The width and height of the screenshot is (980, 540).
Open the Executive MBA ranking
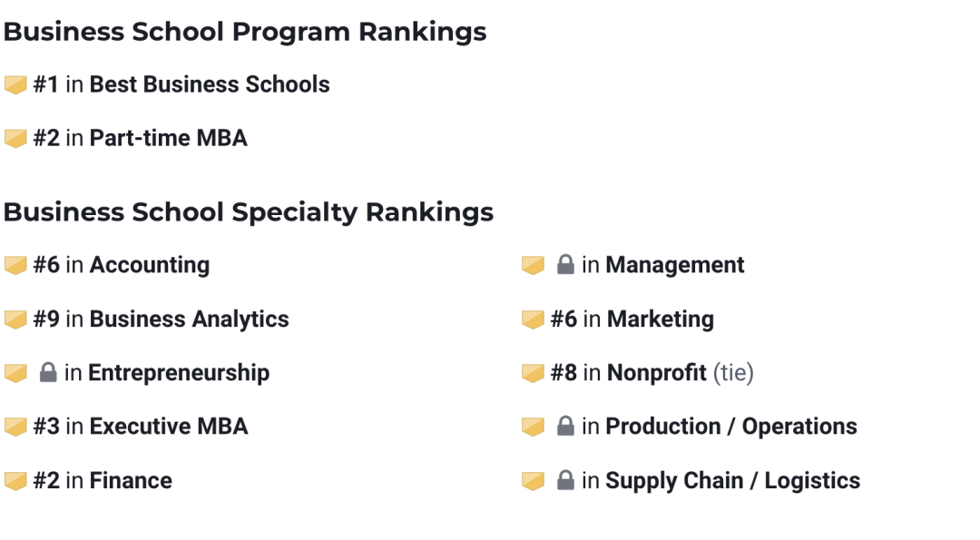168,427
